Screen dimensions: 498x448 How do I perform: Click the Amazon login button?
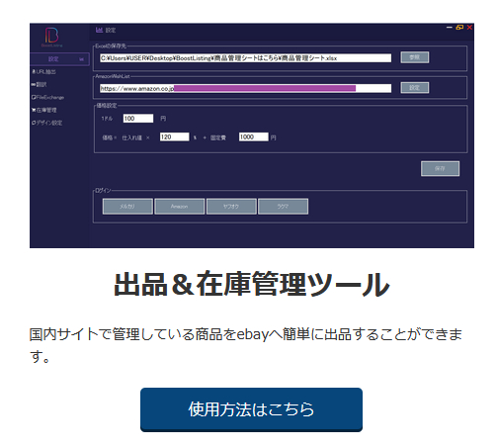[180, 207]
